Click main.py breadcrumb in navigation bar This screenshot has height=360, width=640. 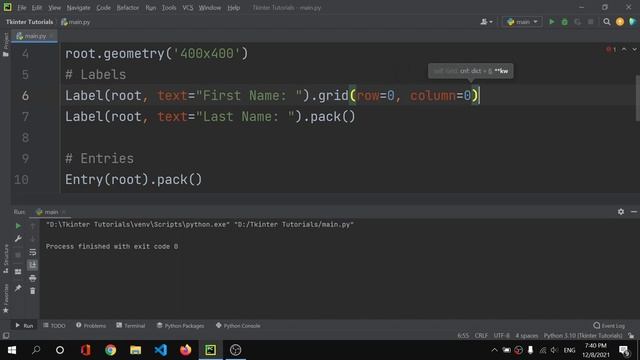click(76, 22)
